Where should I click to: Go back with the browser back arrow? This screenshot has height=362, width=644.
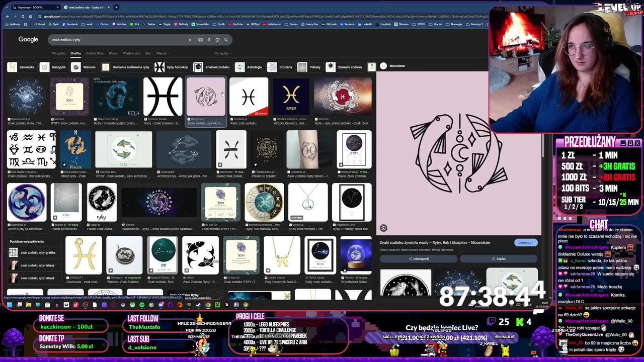point(8,16)
